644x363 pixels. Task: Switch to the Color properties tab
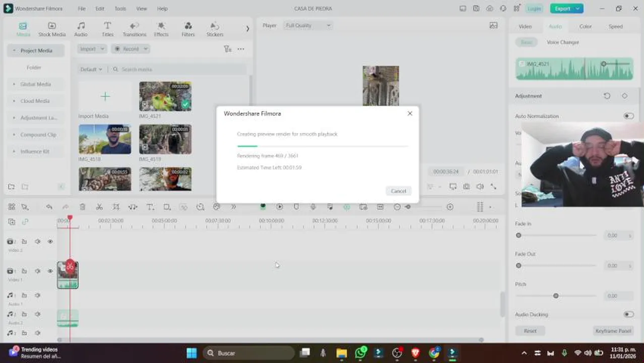[x=585, y=26]
